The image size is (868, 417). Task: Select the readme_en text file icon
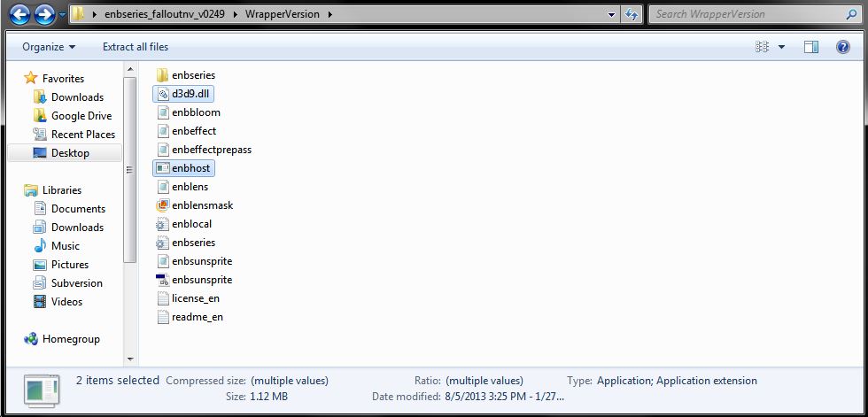tap(162, 317)
